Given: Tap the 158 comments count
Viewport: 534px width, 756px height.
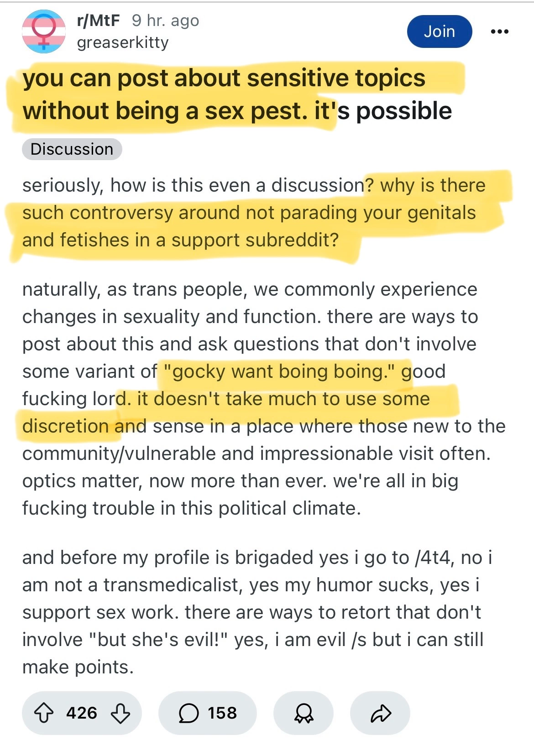Looking at the screenshot, I should tap(222, 713).
